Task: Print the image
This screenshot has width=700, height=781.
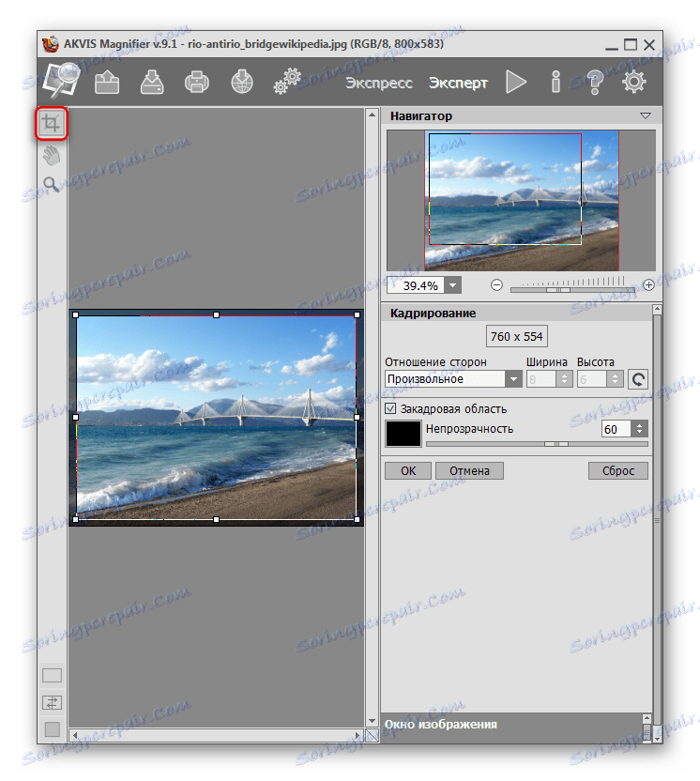Action: [197, 83]
